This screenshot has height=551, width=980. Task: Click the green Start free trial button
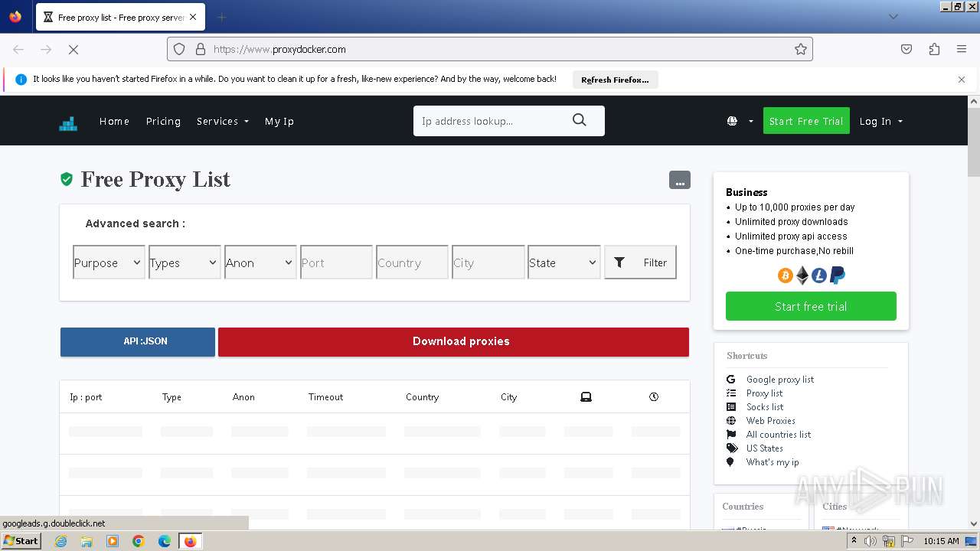pos(811,306)
